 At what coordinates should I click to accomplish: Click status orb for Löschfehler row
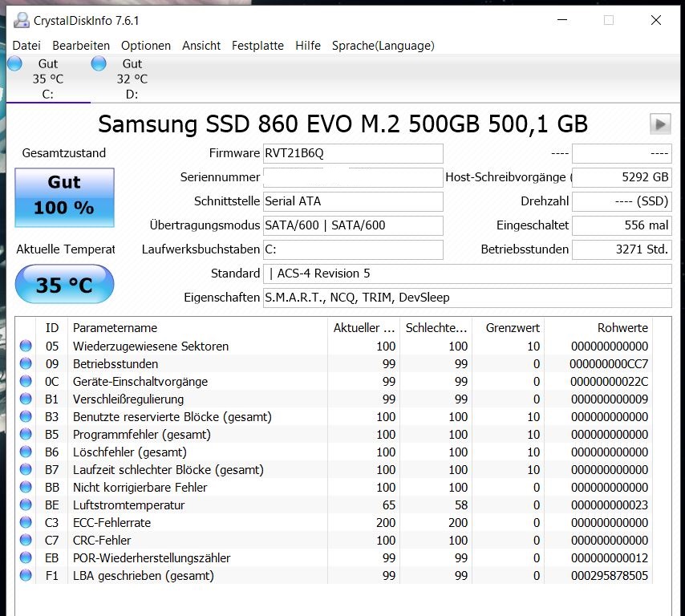click(26, 452)
